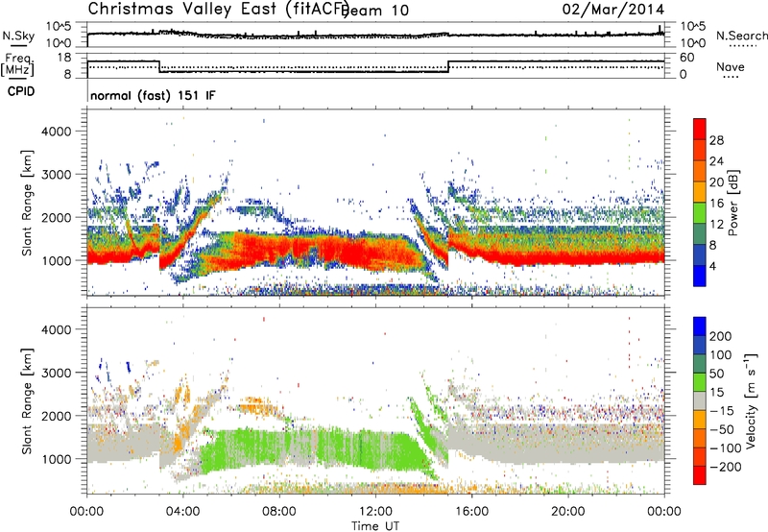Click the "Christmas Valley East (fitACF)" title
The height and width of the screenshot is (532, 768).
coord(219,10)
